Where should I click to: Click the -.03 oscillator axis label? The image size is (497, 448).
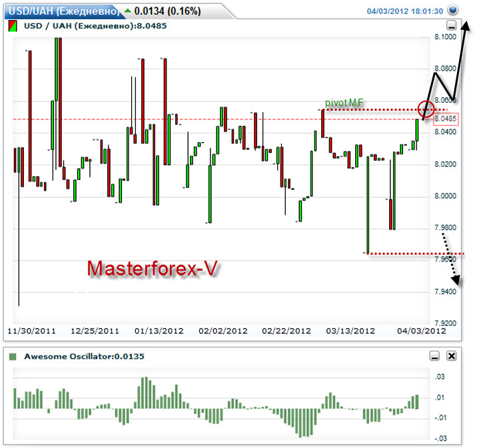pyautogui.click(x=440, y=439)
